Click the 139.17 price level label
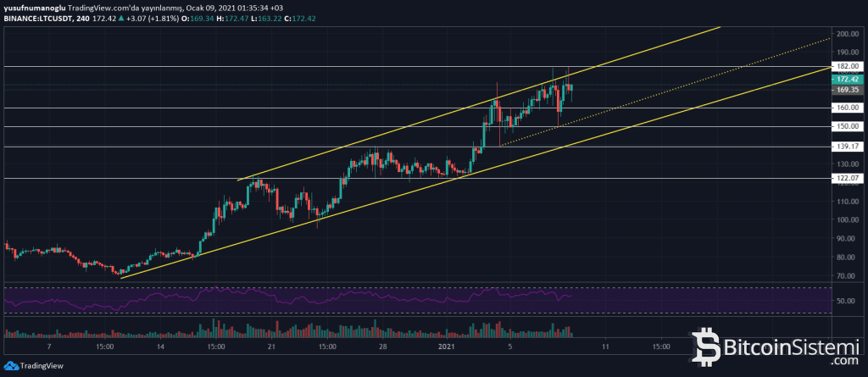Screen dimensions: 868x377 [x=849, y=147]
